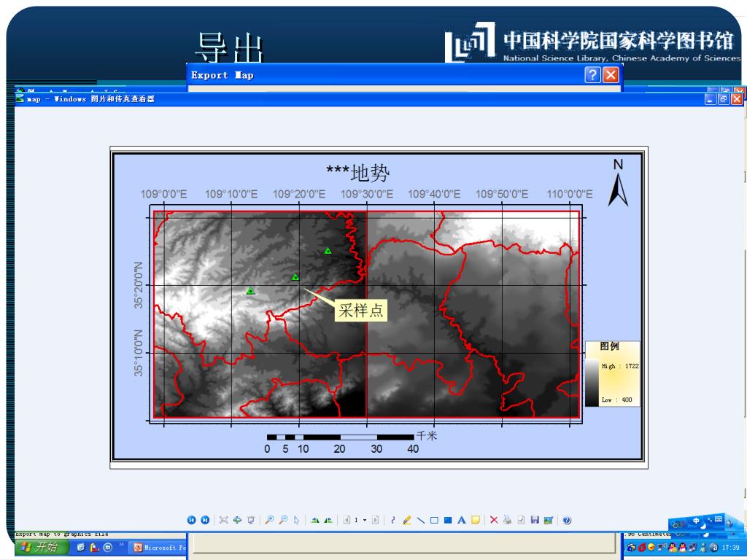This screenshot has width=747, height=560.
Task: Click legend value Low : 400
Action: tap(616, 400)
